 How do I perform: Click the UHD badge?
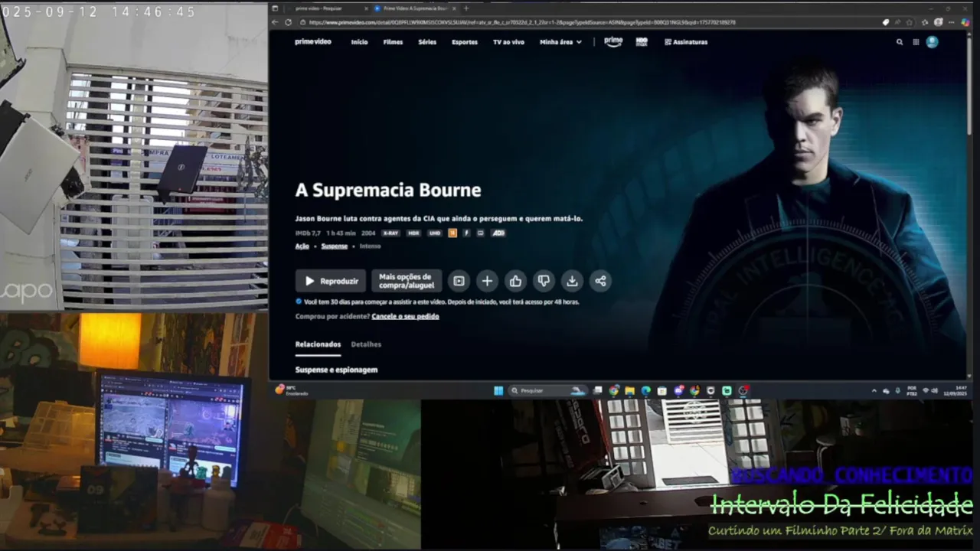click(435, 233)
